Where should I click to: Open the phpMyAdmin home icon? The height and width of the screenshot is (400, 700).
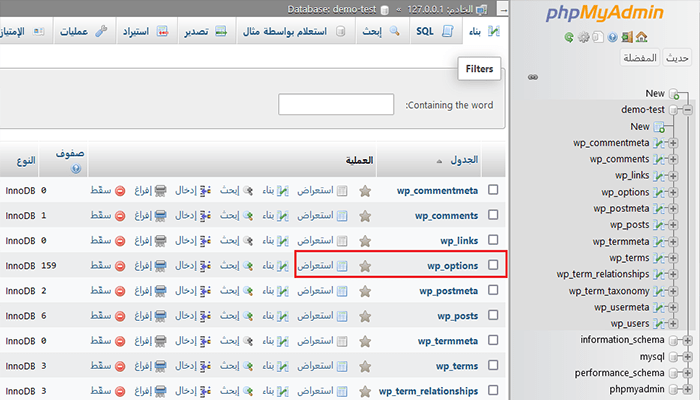[642, 37]
